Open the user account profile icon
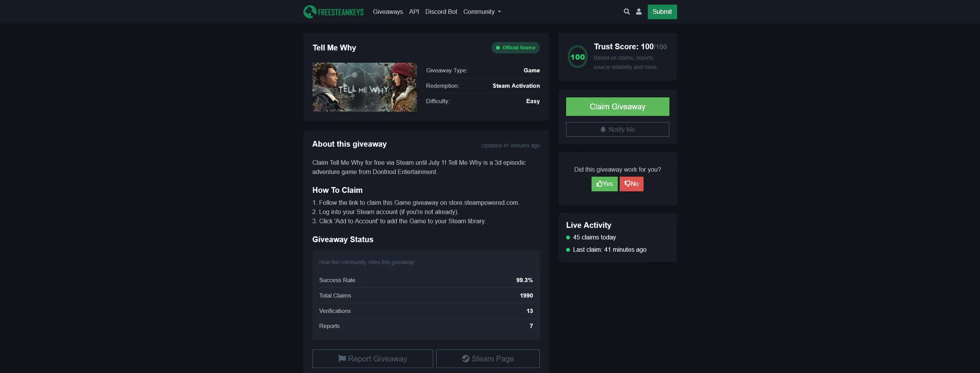The height and width of the screenshot is (373, 980). [639, 12]
